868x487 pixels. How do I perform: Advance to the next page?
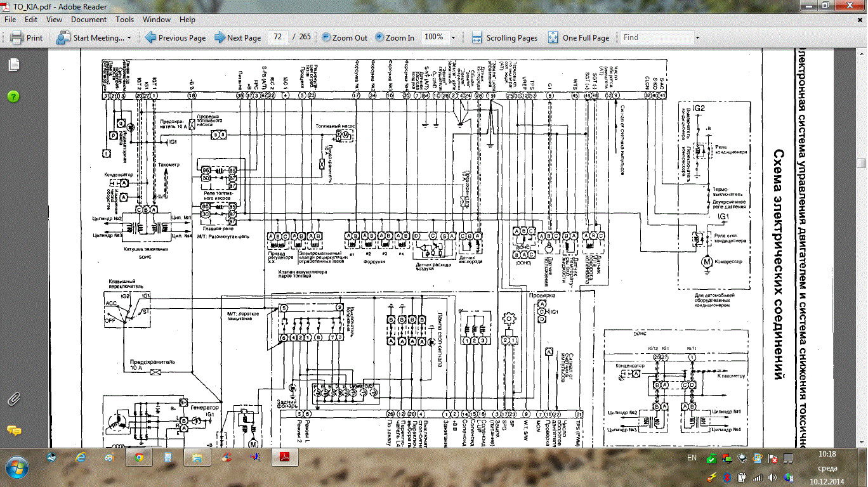[x=237, y=37]
